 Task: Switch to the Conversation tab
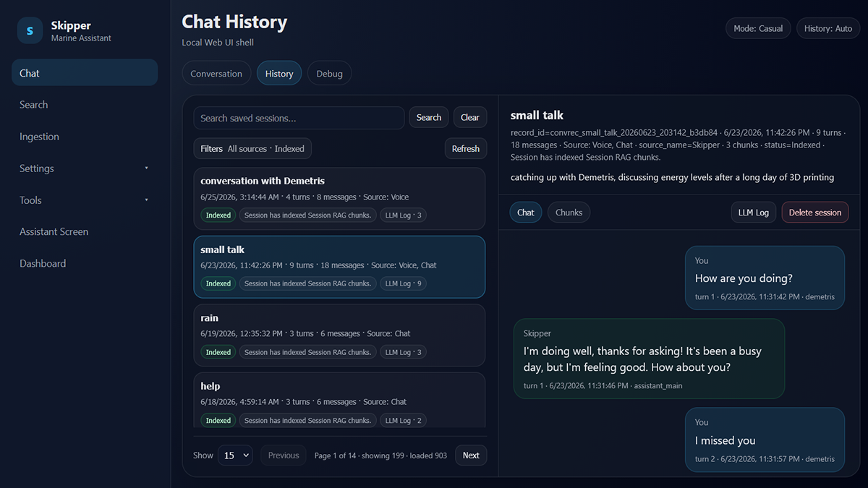tap(216, 74)
